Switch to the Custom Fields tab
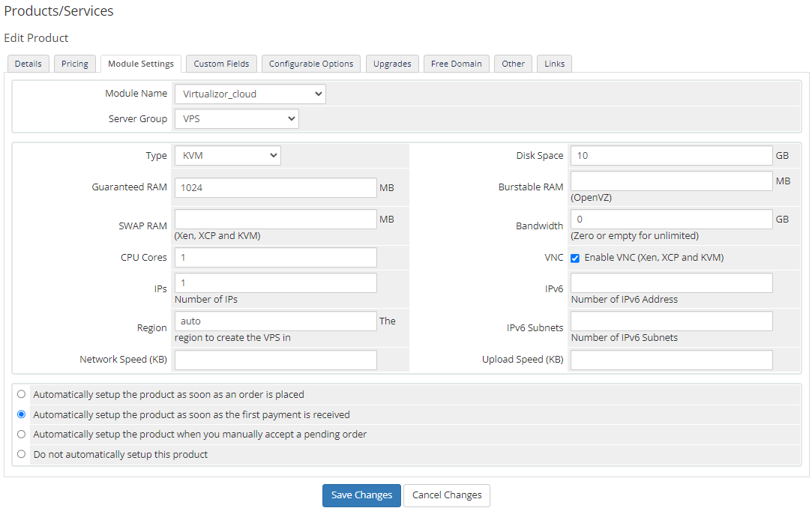812x511 pixels. pyautogui.click(x=221, y=64)
